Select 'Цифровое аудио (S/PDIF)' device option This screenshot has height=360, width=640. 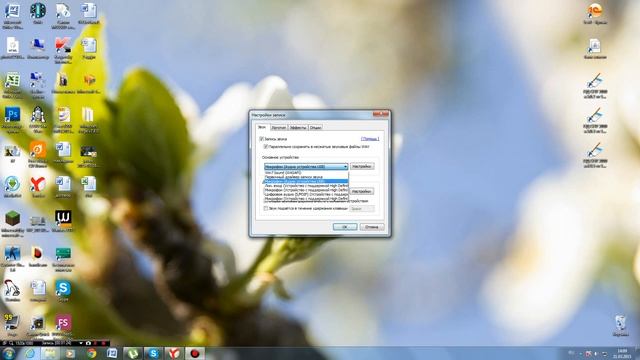pos(306,194)
